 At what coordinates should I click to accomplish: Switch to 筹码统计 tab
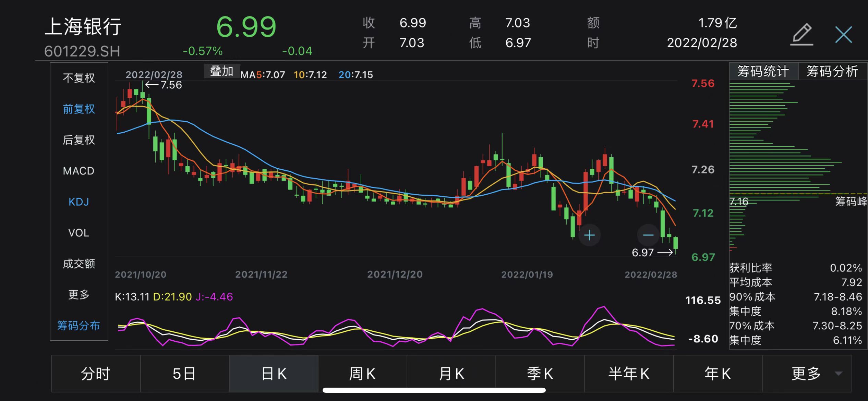(x=763, y=71)
